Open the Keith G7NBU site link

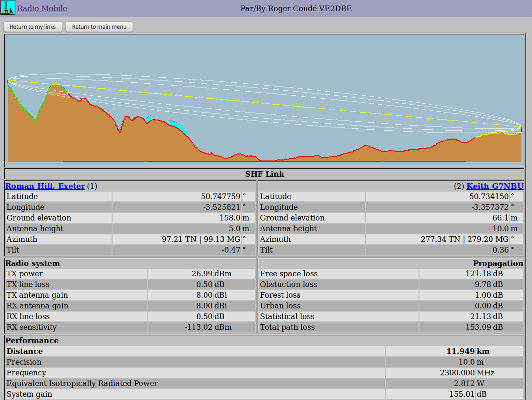pyautogui.click(x=495, y=186)
